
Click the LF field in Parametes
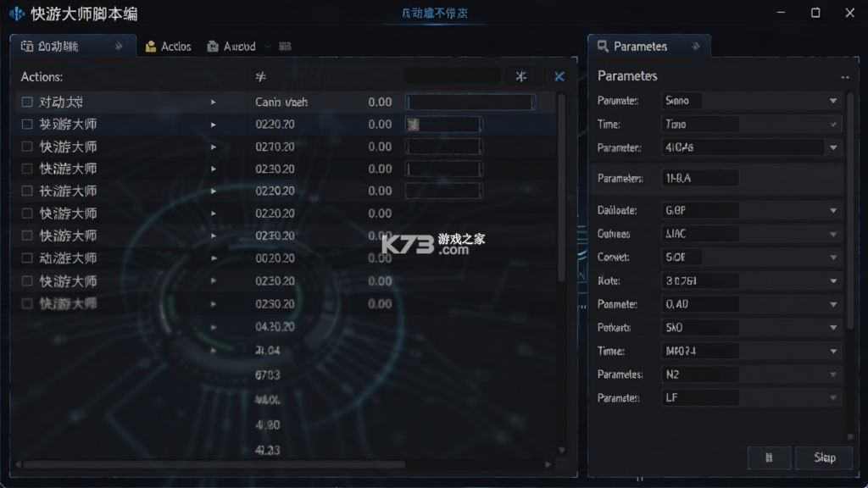pos(700,398)
